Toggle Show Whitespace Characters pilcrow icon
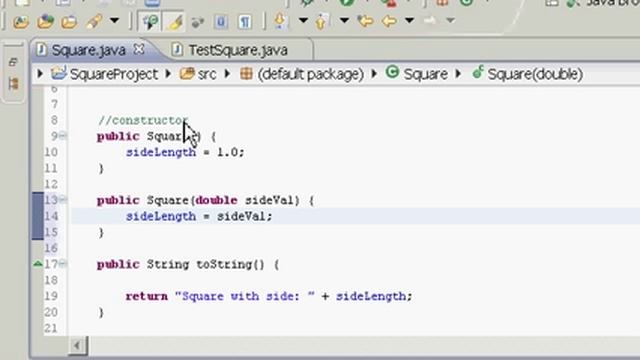This screenshot has height=360, width=640. (245, 21)
